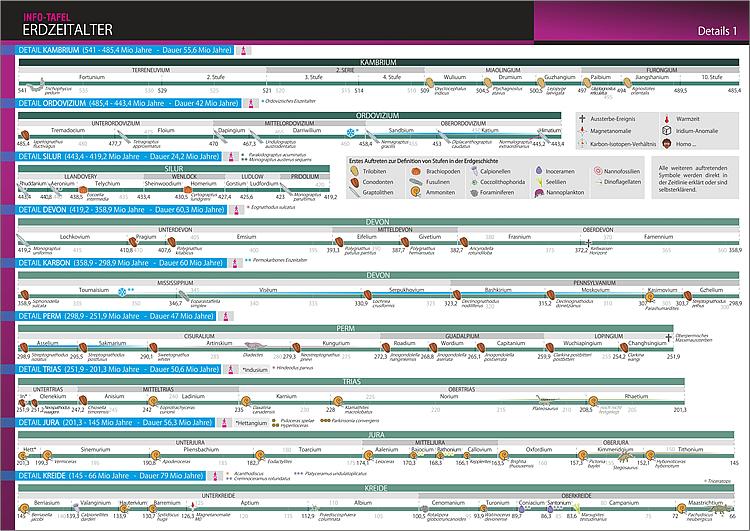This screenshot has height=531, width=750.
Task: Click the Homo skull icon in the legend
Action: click(x=667, y=143)
